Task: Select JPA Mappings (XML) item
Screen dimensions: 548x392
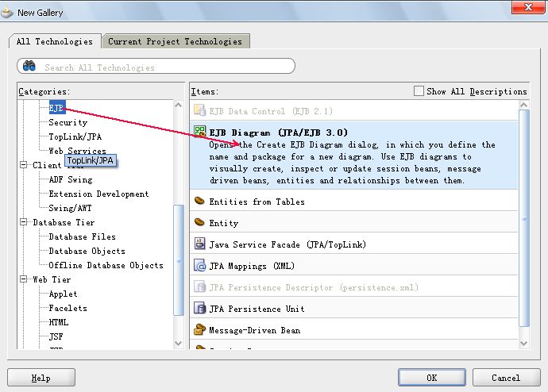Action: [x=353, y=265]
